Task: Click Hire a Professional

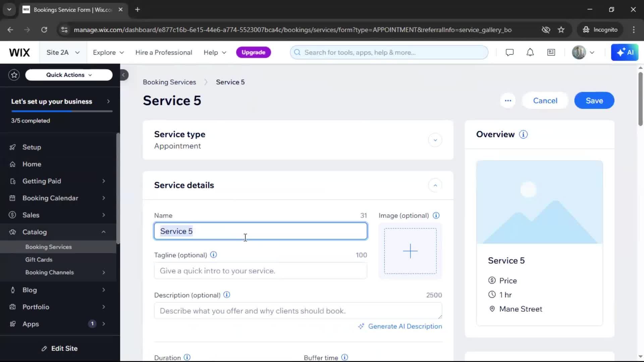Action: pyautogui.click(x=164, y=53)
